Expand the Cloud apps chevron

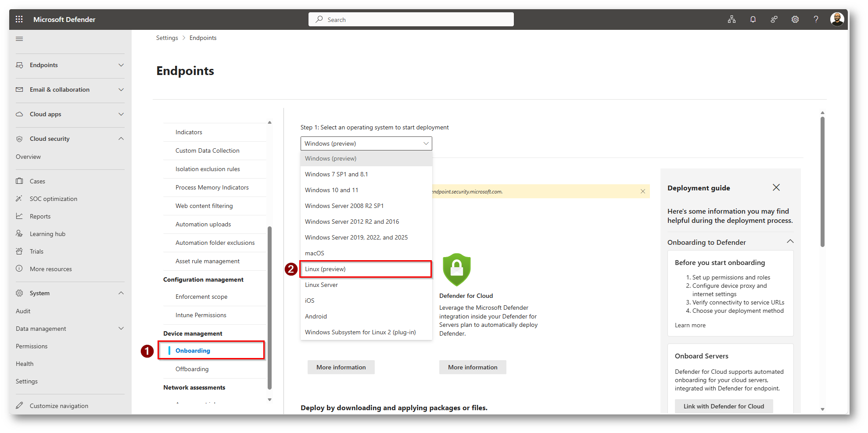point(121,114)
